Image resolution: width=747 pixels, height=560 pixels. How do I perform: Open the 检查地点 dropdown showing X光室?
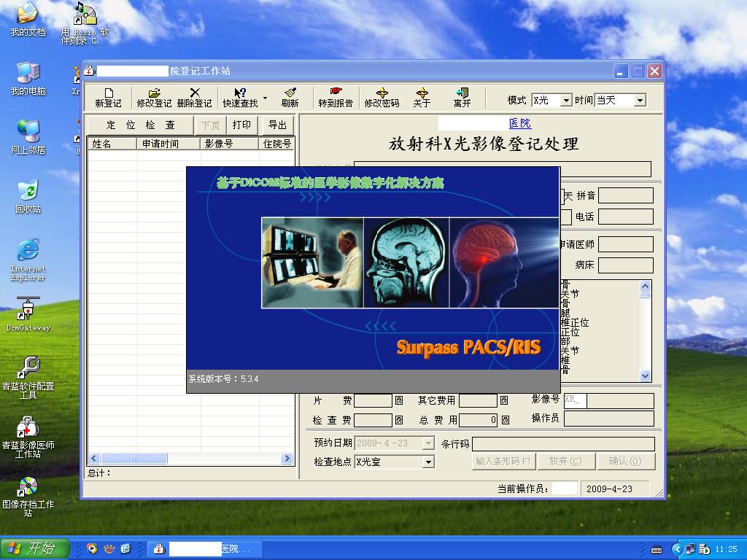[x=395, y=462]
